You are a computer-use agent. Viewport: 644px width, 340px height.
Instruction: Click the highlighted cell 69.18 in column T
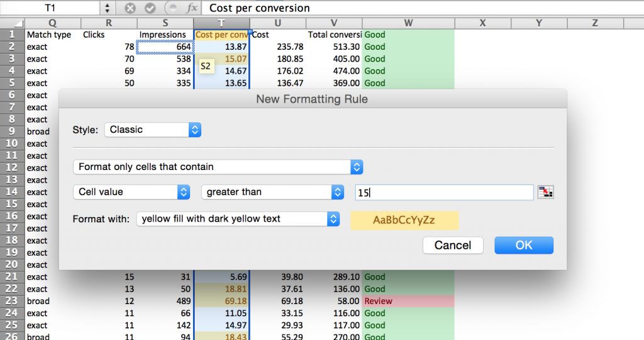tap(222, 301)
